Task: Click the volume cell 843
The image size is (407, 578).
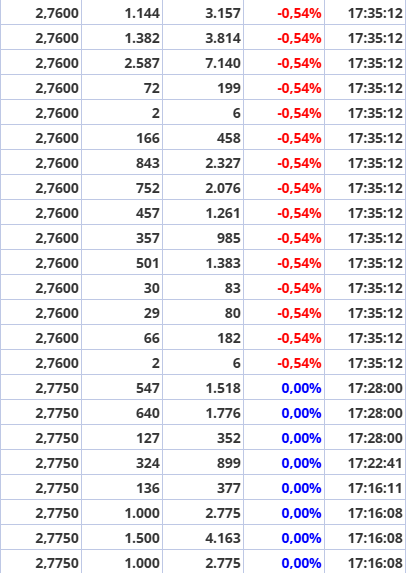Action: pos(122,163)
